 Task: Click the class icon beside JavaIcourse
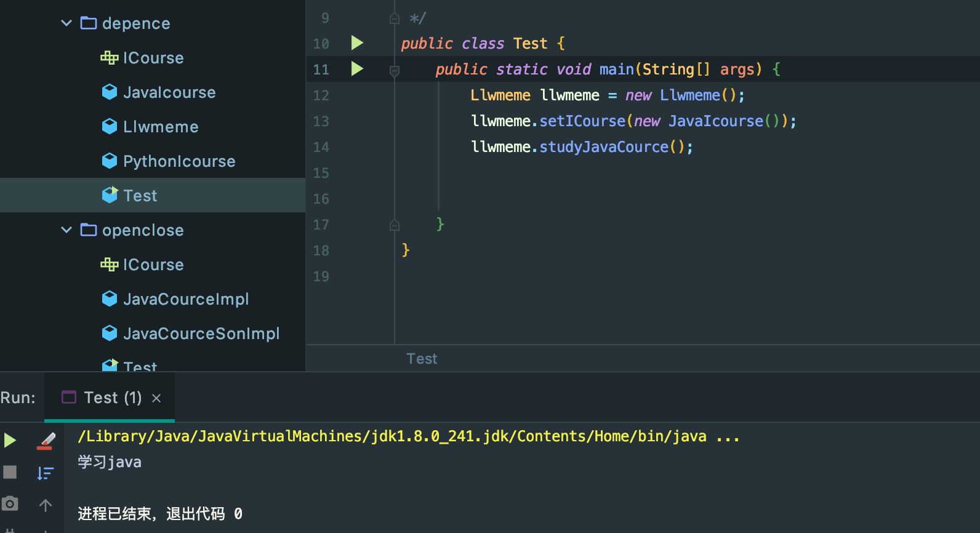110,92
